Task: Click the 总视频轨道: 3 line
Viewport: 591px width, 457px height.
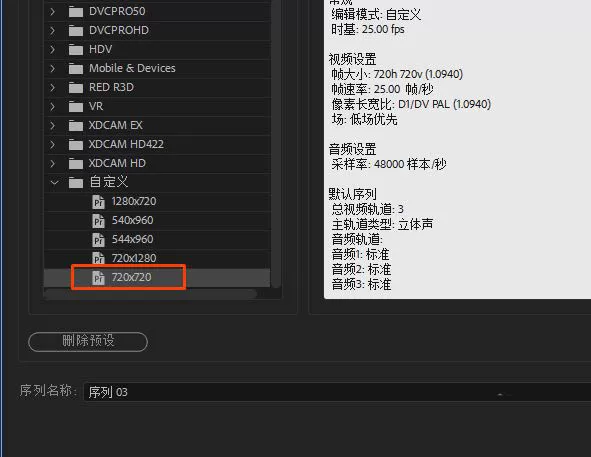Action: 367,209
